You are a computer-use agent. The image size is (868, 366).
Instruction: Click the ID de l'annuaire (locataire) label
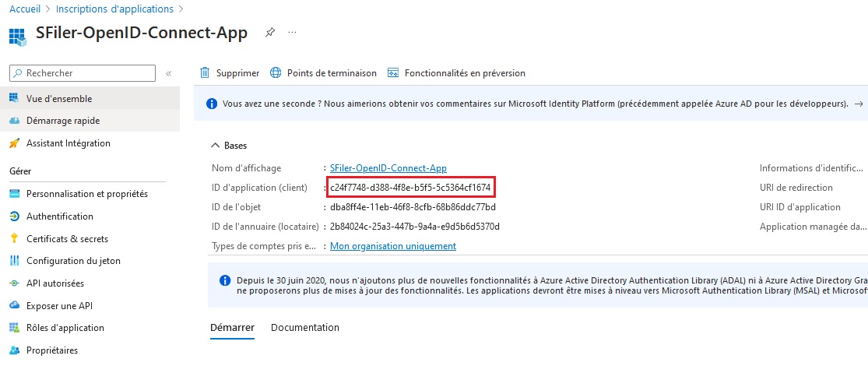coord(265,227)
